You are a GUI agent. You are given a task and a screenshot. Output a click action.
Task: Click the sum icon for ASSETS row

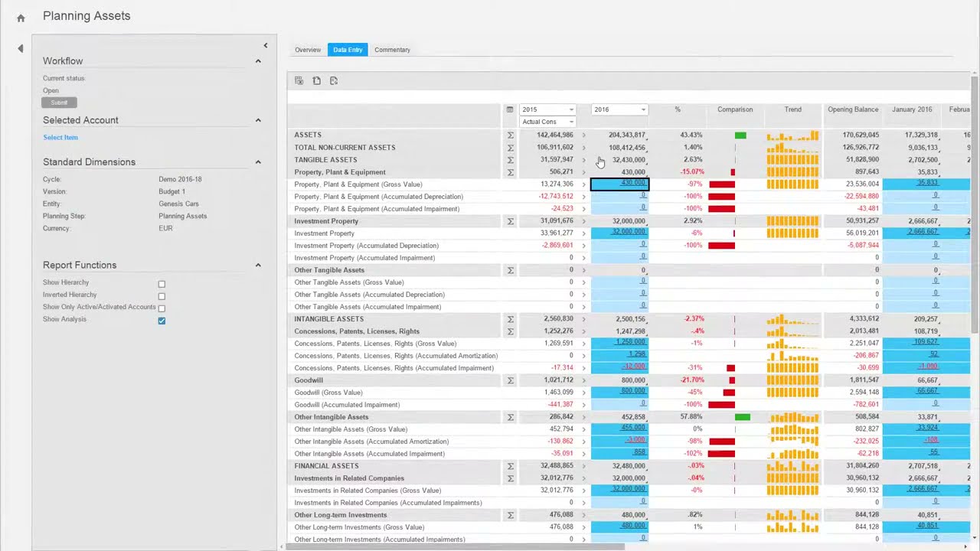pyautogui.click(x=511, y=135)
